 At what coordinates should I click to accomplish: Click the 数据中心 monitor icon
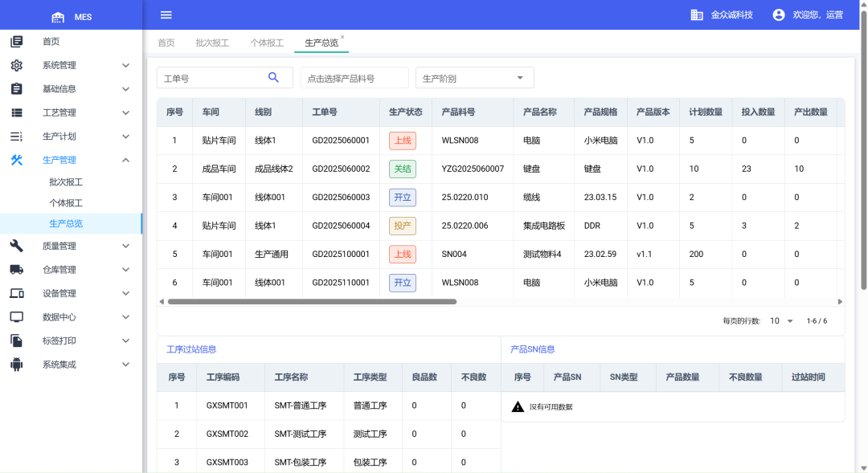pyautogui.click(x=17, y=317)
